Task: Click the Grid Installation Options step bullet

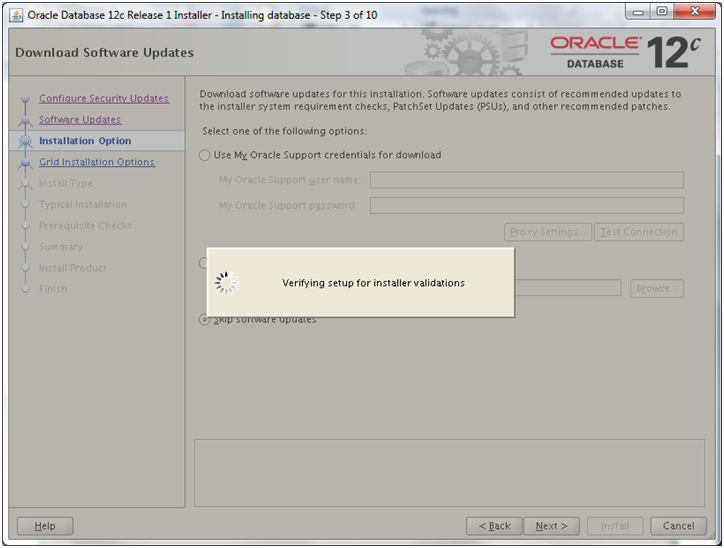Action: tap(25, 163)
